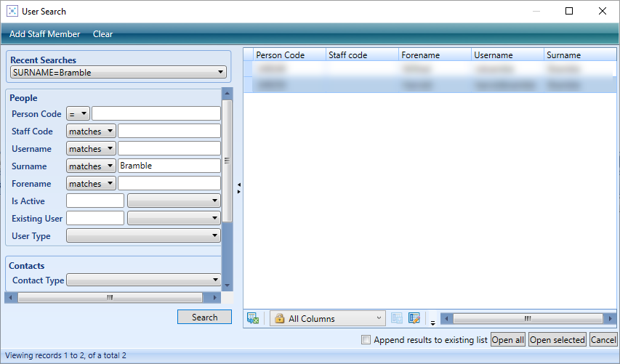Sort by the Person Code column header
Image resolution: width=620 pixels, height=364 pixels.
289,55
